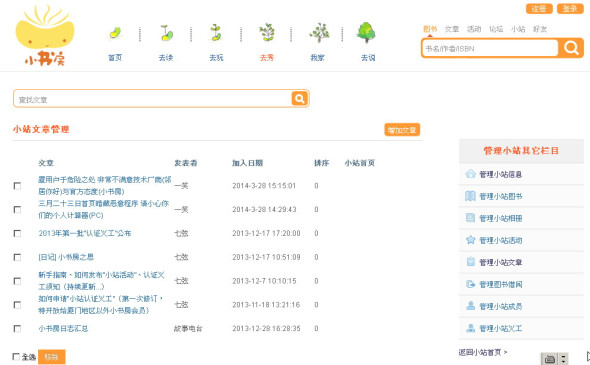This screenshot has height=365, width=590.
Task: Open the 去说 green tree icon
Action: [366, 32]
